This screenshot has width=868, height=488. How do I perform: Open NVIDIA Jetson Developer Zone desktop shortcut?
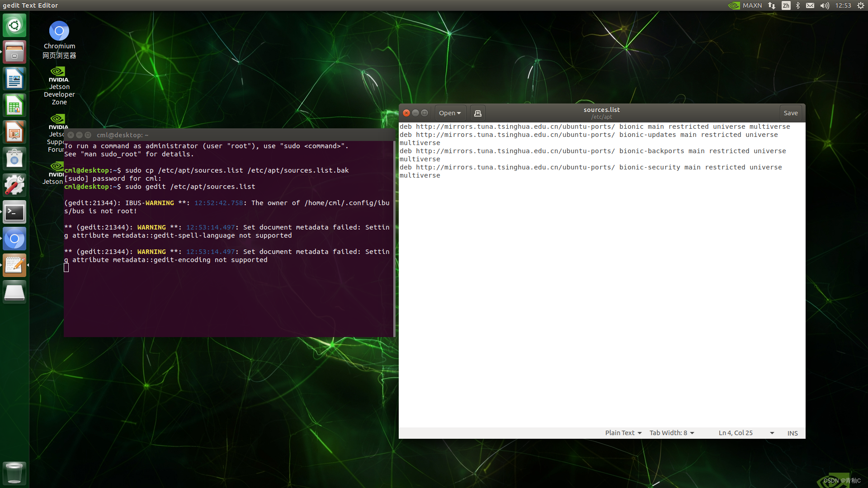click(x=59, y=86)
